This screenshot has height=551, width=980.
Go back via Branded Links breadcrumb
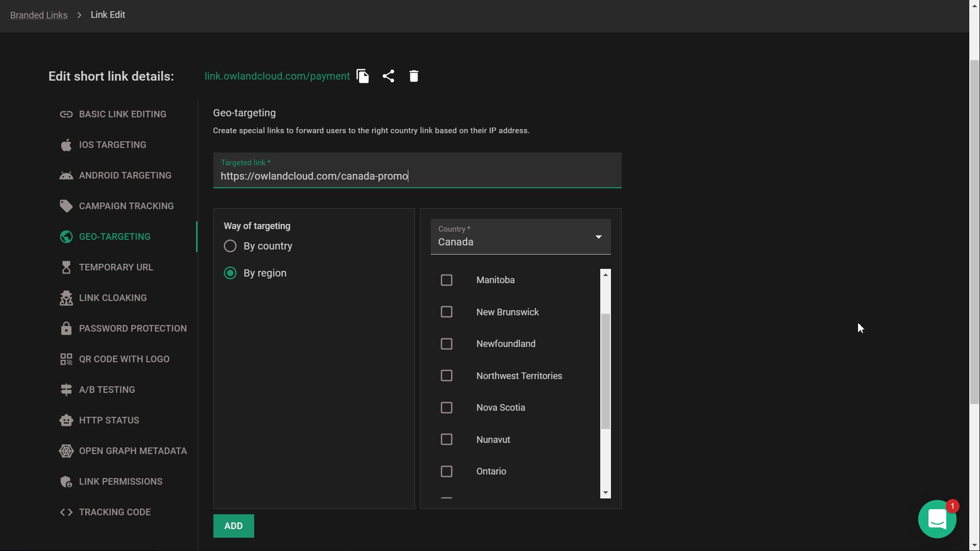tap(39, 15)
